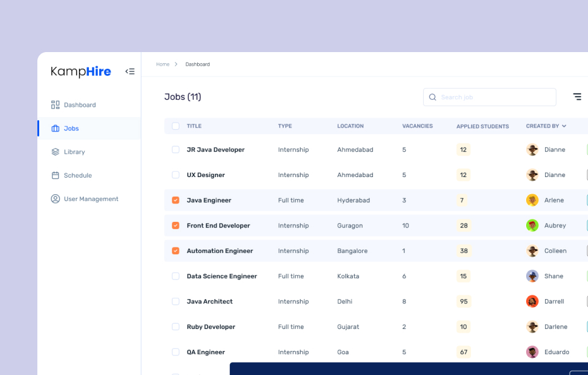Click the 28 applied students badge
588x375 pixels.
click(x=464, y=225)
